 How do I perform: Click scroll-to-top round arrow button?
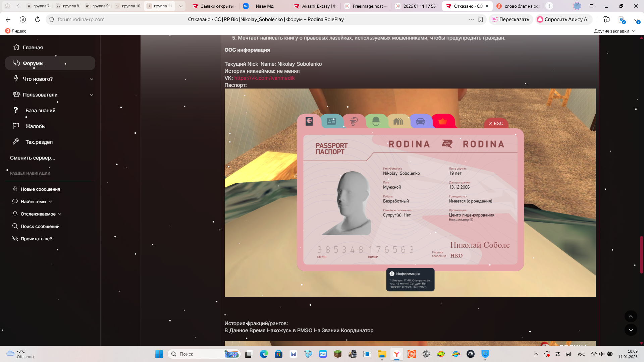point(631,316)
